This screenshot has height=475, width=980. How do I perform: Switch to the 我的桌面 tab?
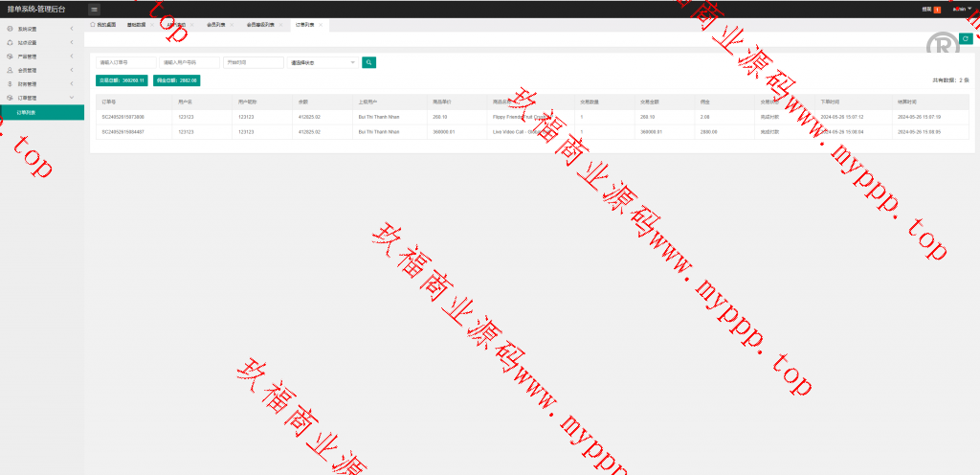[105, 24]
